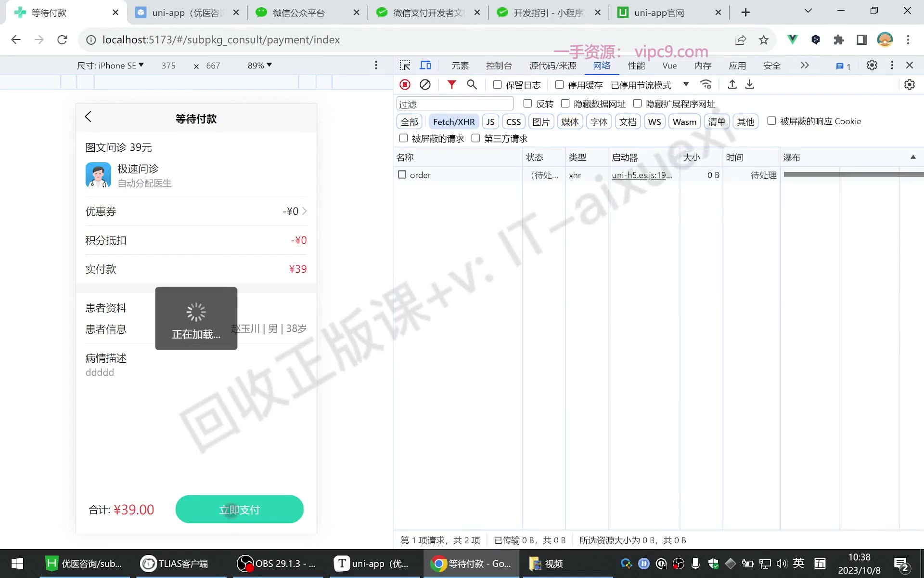Click 立即支付 pay button

[x=240, y=510]
